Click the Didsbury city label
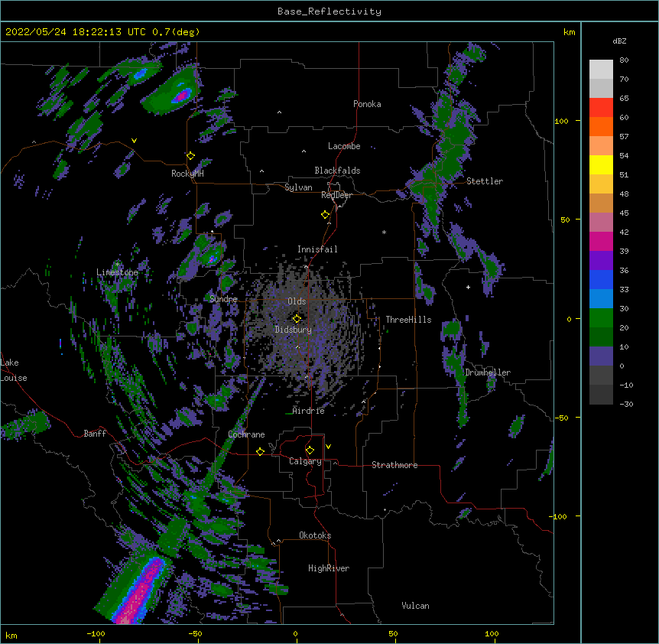Screen dimensions: 659x644 (294, 330)
